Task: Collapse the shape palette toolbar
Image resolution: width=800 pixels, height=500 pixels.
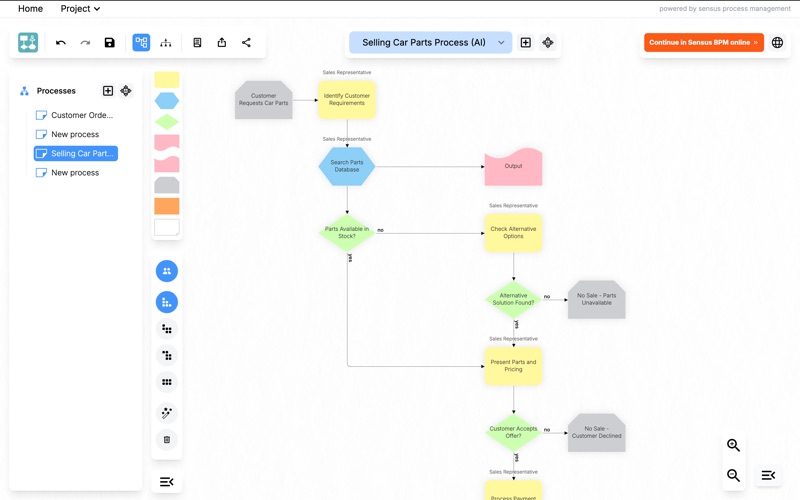Action: coord(167,482)
